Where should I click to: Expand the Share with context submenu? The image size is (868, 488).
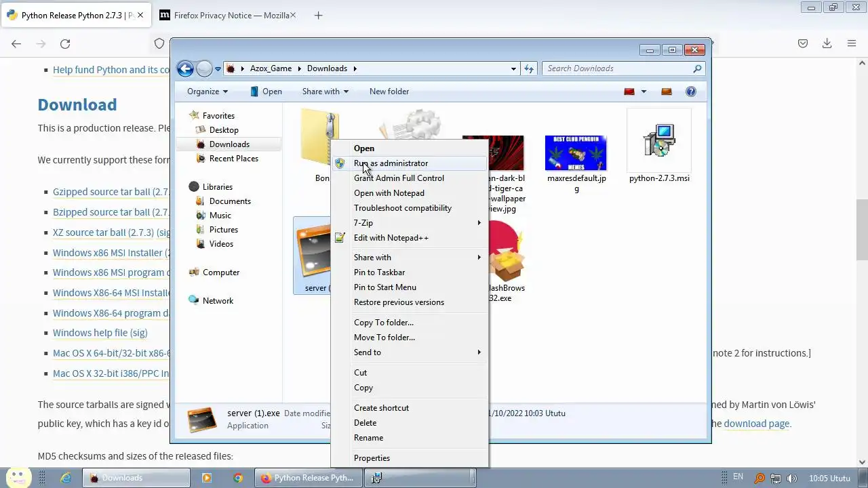pos(410,258)
